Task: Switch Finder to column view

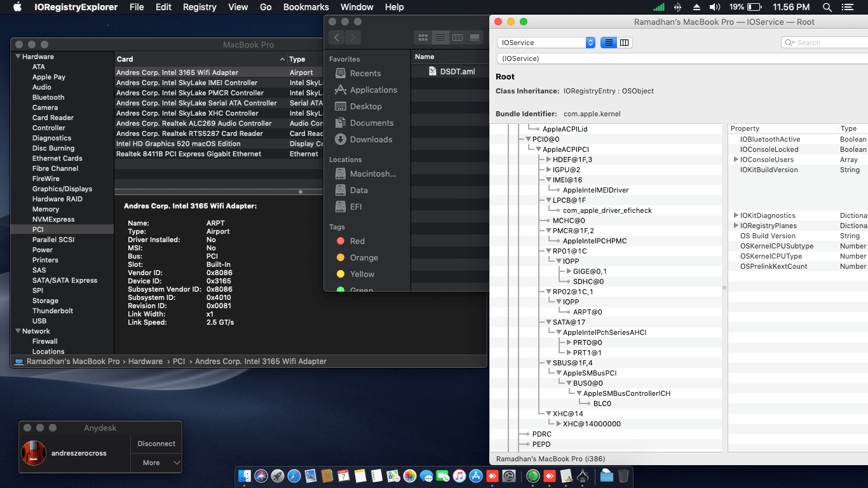Action: pos(457,37)
